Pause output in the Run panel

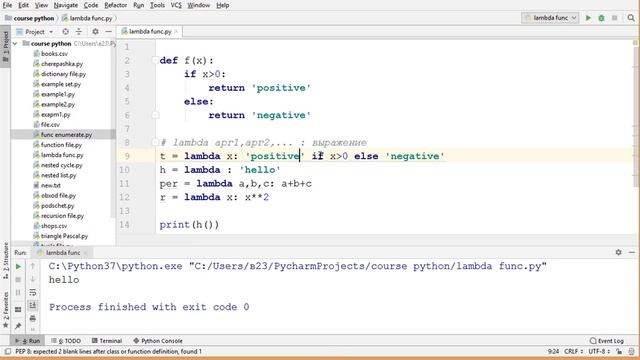[x=18, y=293]
